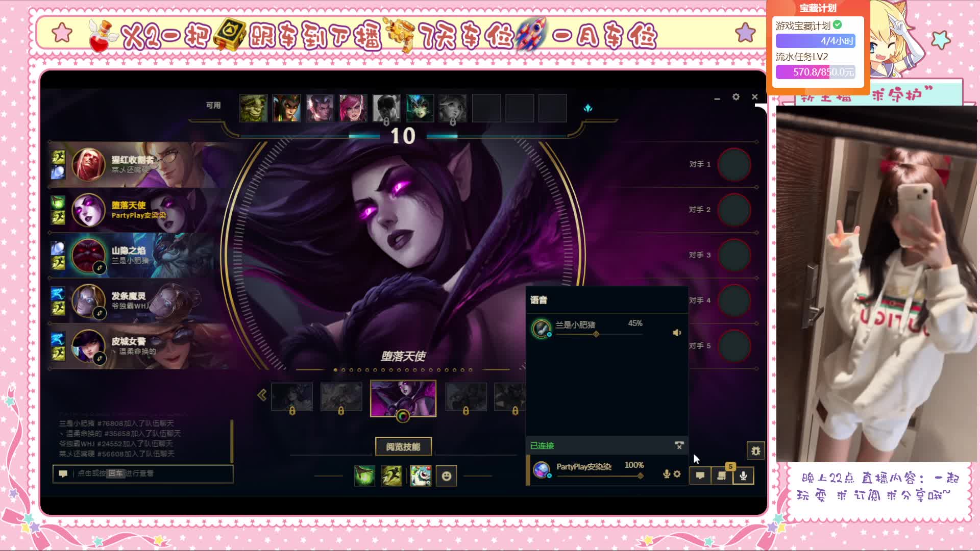Adjust 兰是小肥猪 volume slider handle

tap(596, 334)
